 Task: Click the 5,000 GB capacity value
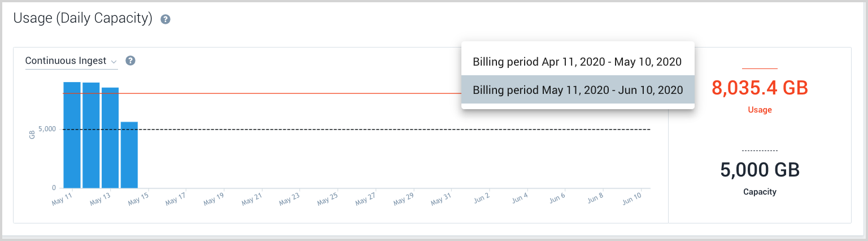(760, 170)
